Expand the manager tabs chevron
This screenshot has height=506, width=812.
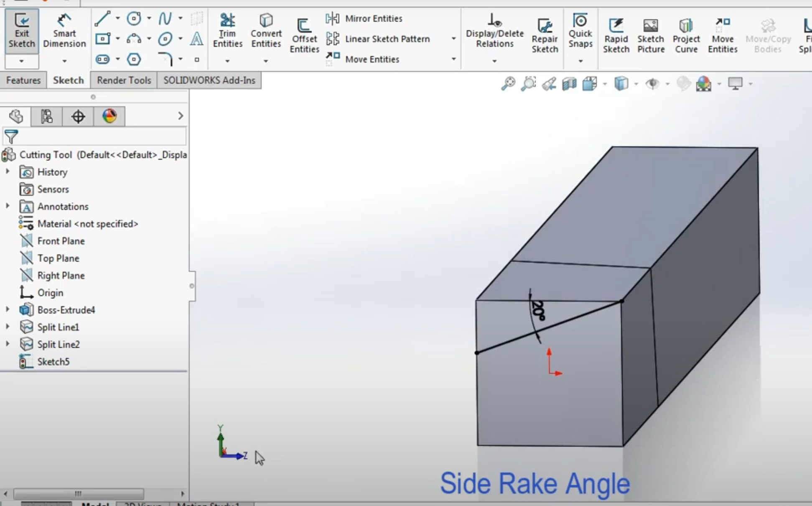[181, 116]
